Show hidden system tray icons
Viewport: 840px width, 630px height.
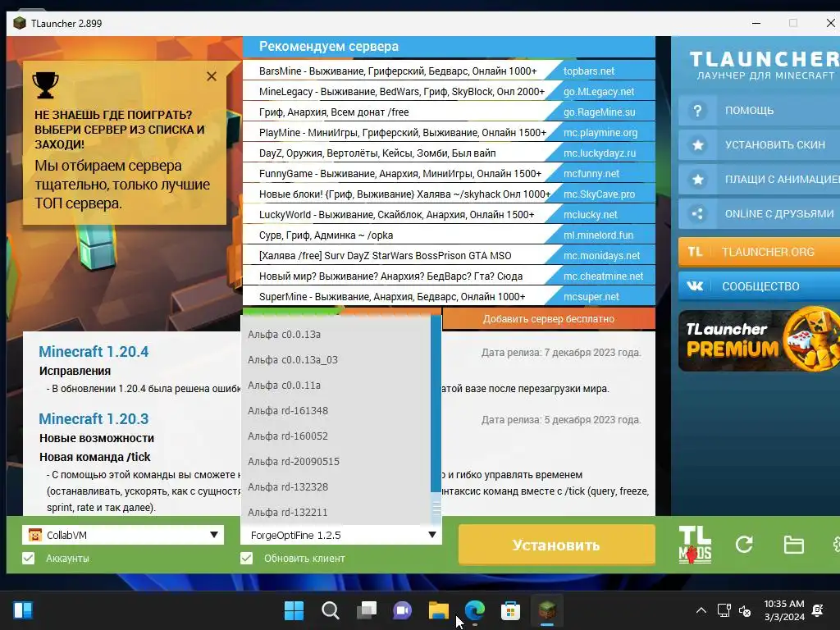[x=701, y=610]
